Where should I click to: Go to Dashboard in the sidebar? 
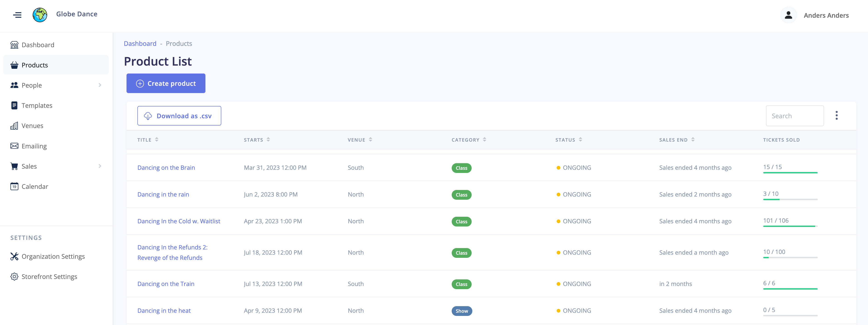(38, 45)
